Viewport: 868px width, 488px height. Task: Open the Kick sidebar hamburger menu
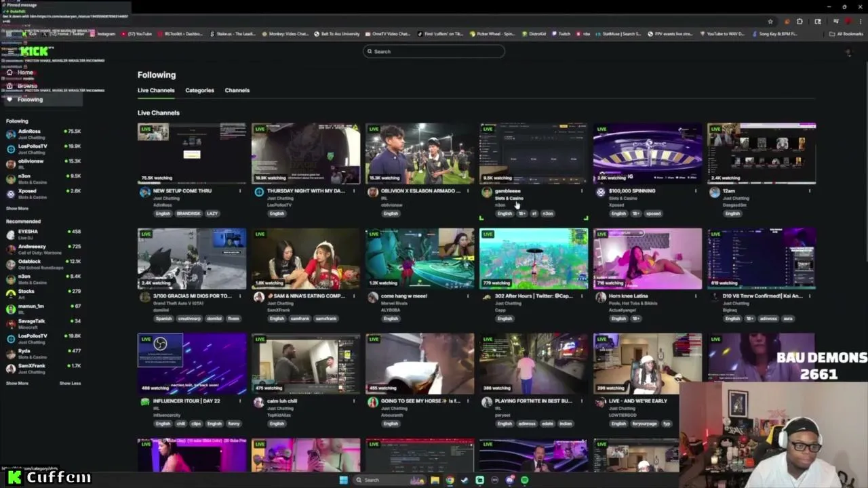coord(10,52)
